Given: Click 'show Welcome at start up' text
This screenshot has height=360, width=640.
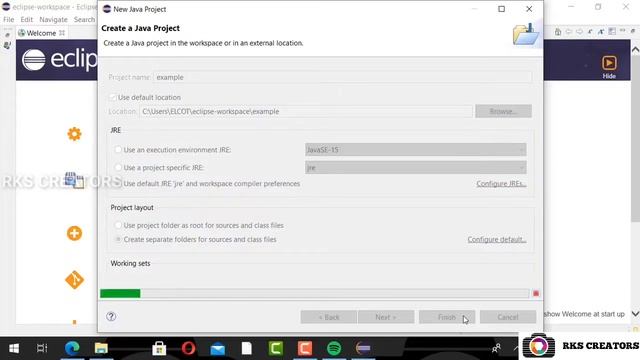Looking at the screenshot, I should [584, 314].
